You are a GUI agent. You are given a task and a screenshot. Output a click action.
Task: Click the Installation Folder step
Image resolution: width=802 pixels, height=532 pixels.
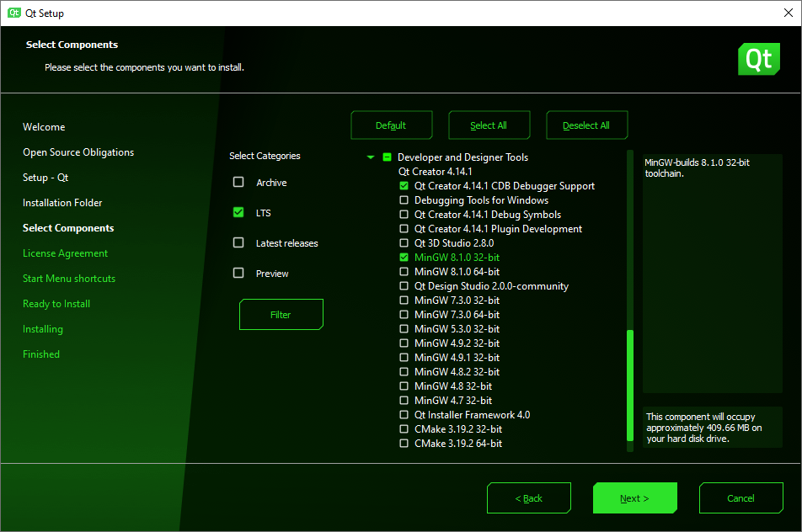62,203
